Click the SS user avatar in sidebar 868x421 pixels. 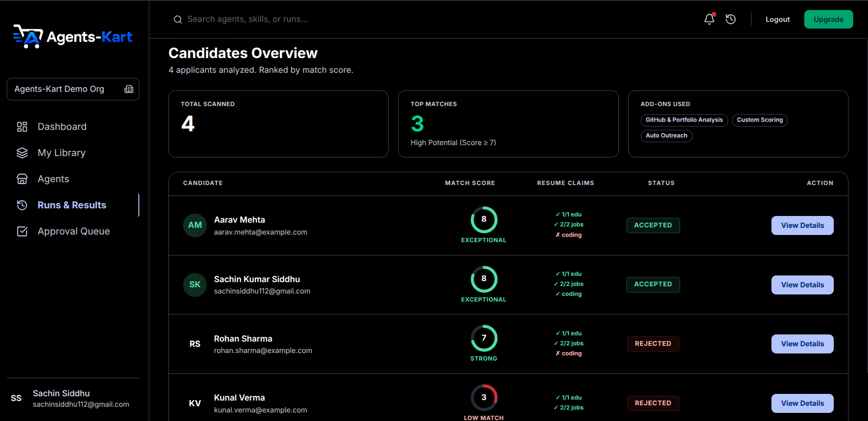point(16,398)
